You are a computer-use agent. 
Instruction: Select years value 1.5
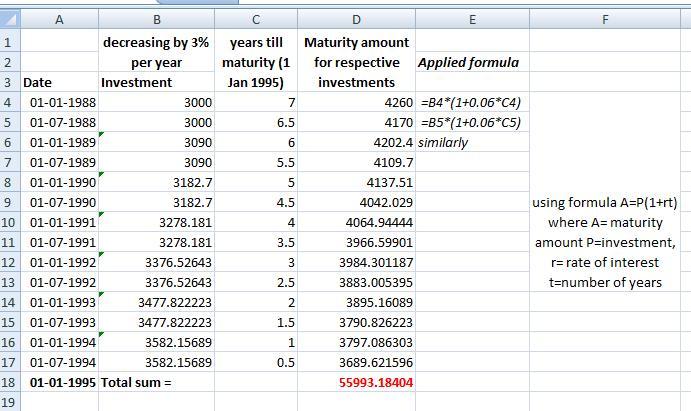click(x=256, y=322)
